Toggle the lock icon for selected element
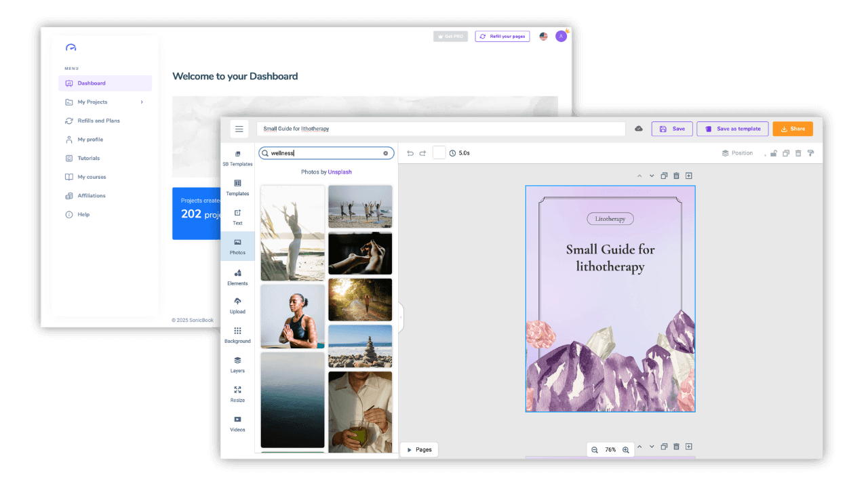868x488 pixels. (773, 153)
